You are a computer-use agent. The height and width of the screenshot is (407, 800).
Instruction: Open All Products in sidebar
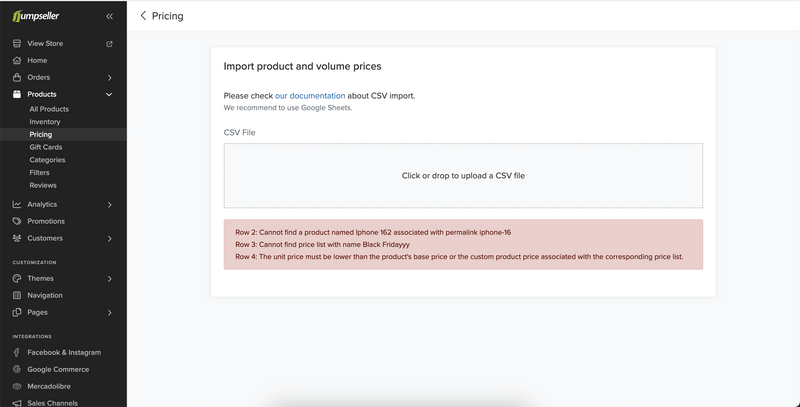(49, 109)
